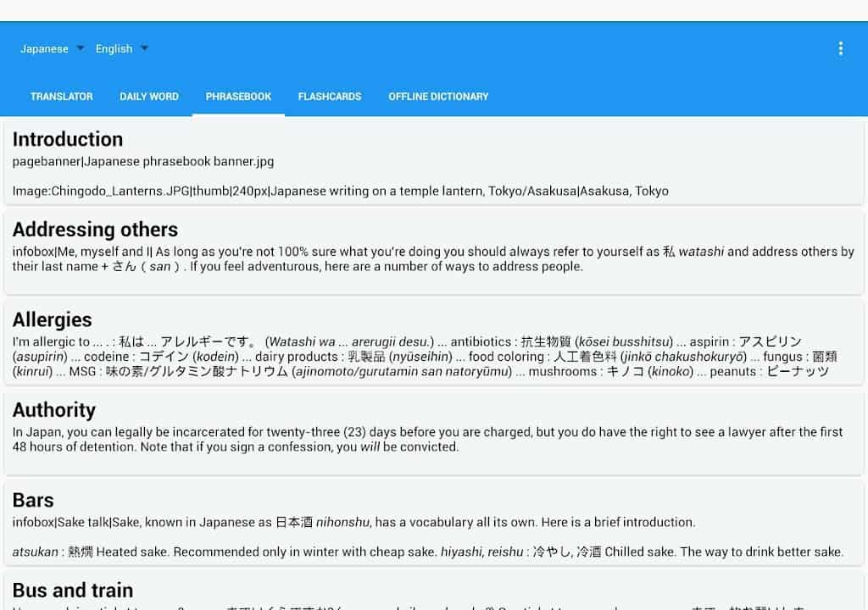The image size is (868, 610).
Task: Open the Authority phrasebook section
Action: tap(434, 434)
